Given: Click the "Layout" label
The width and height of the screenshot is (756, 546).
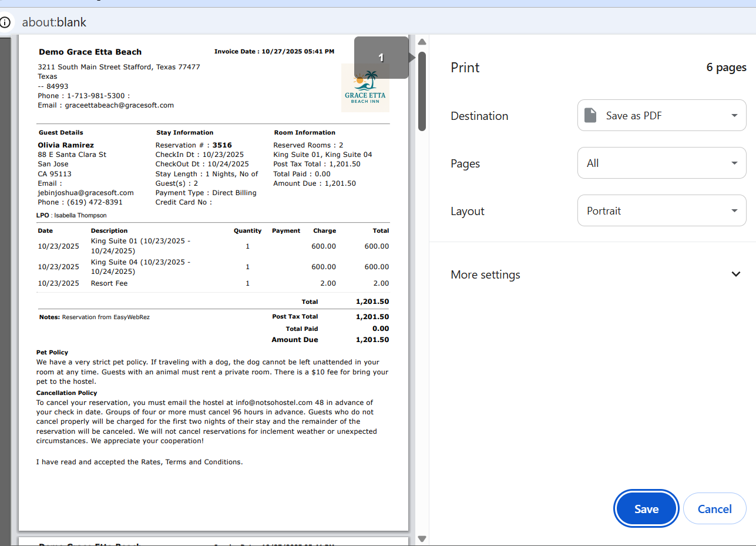Looking at the screenshot, I should (468, 211).
